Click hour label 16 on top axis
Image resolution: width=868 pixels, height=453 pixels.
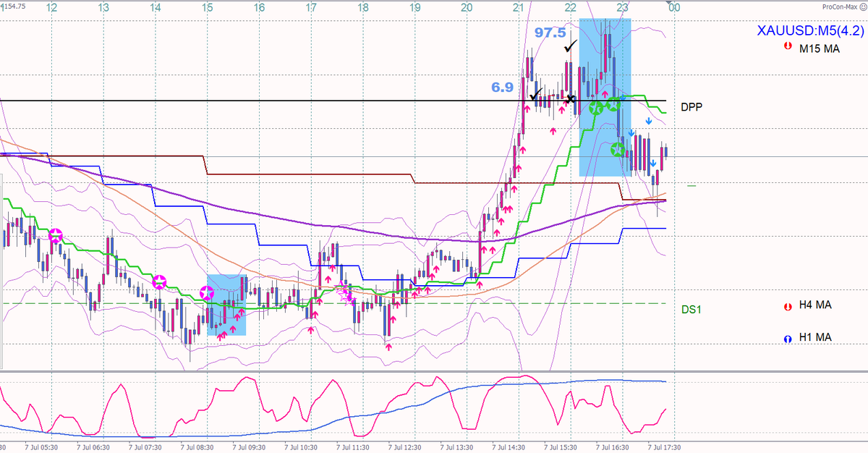259,7
